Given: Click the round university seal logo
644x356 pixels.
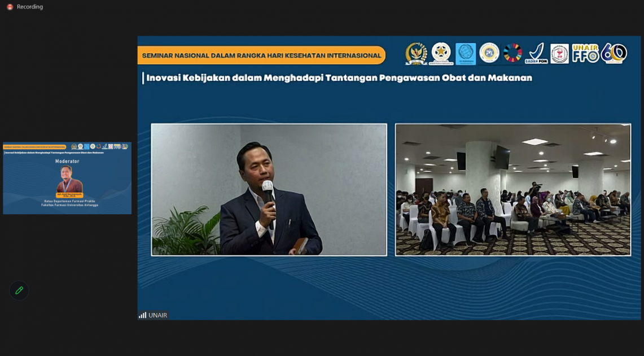Looking at the screenshot, I should tap(489, 53).
